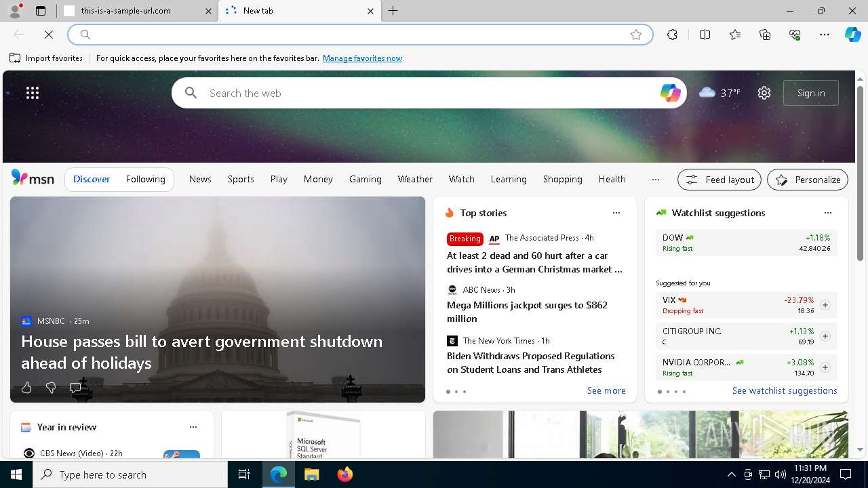
Task: Switch to the Following feed
Action: [x=145, y=179]
